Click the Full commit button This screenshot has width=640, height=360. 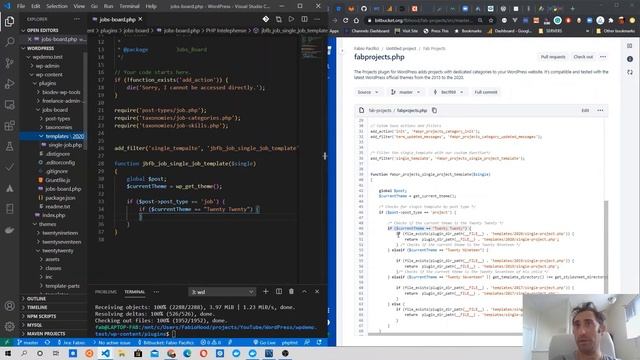[486, 92]
